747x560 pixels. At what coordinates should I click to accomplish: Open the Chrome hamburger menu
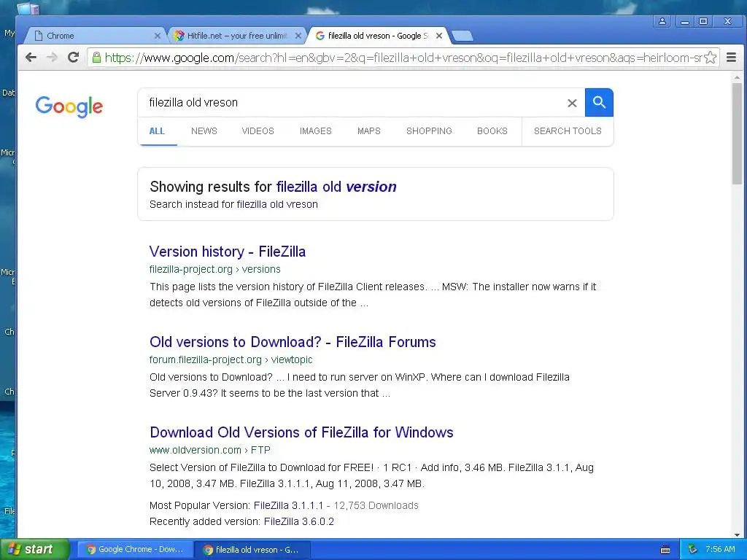pyautogui.click(x=731, y=58)
